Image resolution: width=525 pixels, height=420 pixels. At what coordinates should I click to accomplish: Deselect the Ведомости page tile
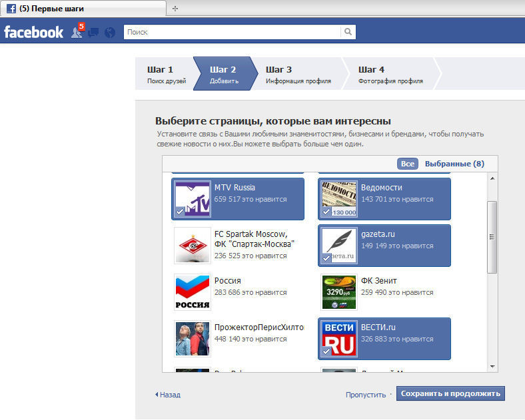coord(384,198)
